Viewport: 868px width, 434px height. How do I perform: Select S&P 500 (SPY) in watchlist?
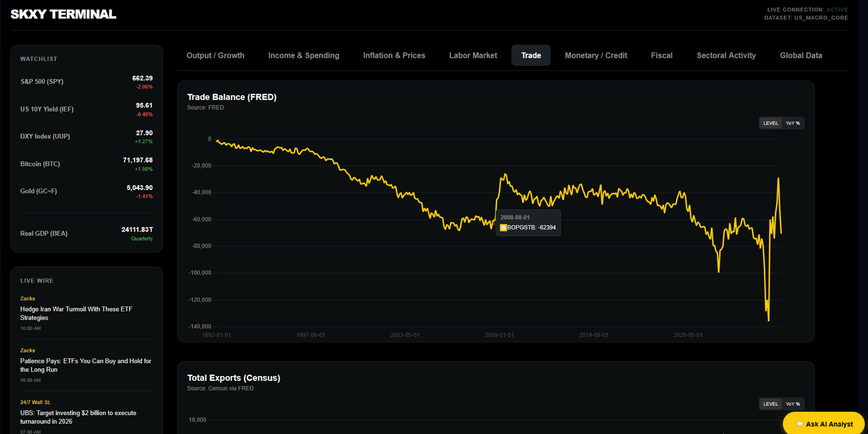point(86,82)
